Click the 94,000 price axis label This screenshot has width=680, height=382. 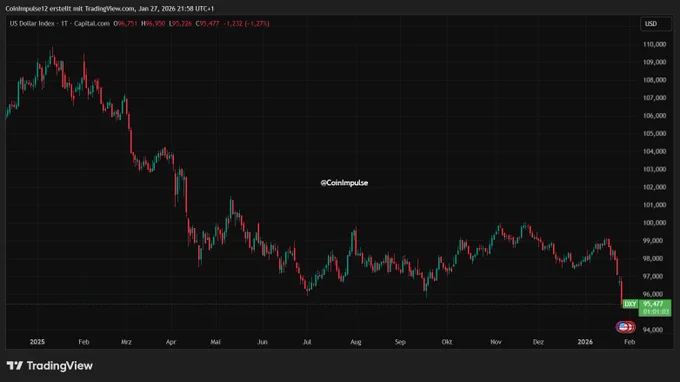tap(653, 330)
